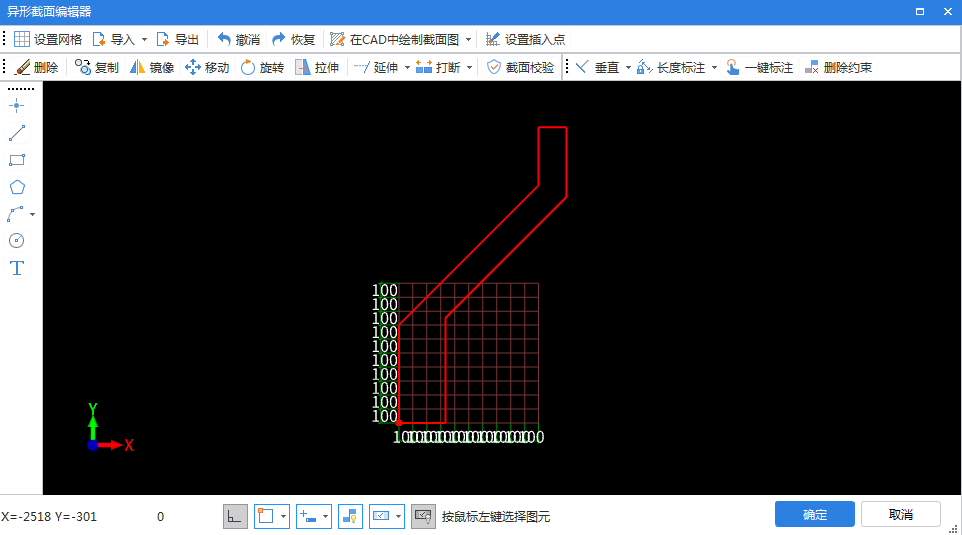Maximize the 异形截面编辑器 window

click(x=920, y=12)
